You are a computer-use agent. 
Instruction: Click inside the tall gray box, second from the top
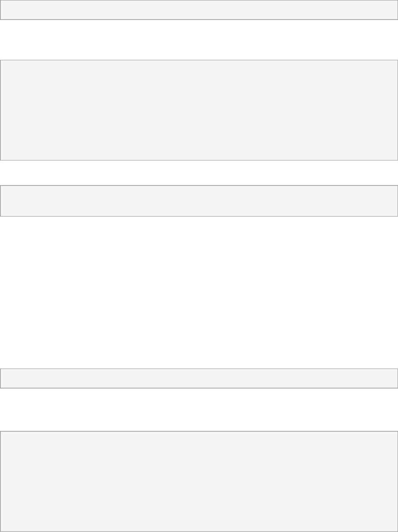tap(199, 110)
